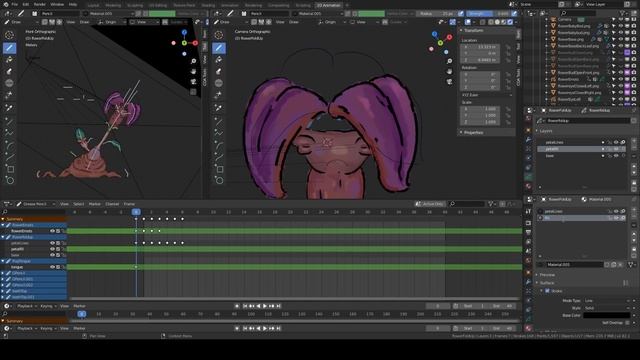Image resolution: width=640 pixels, height=360 pixels.
Task: Click pan hand icon in camera viewport
Action: 449,71
